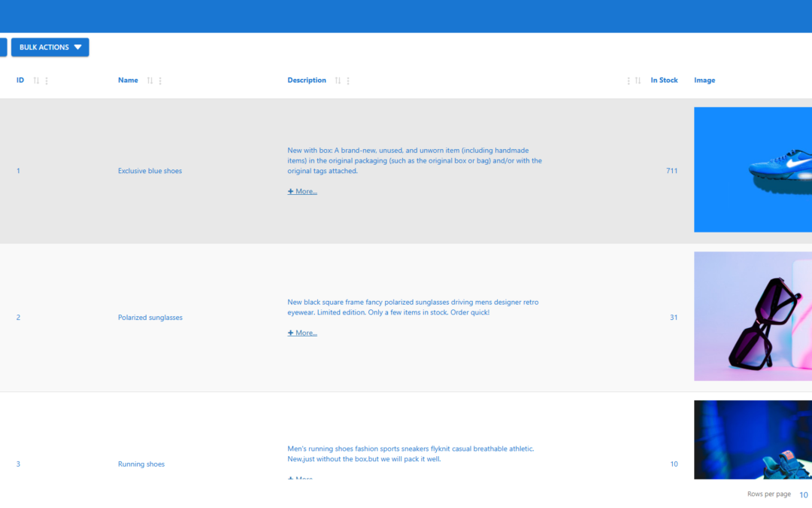Click the Description column header
Viewport: 812px width, 508px height.
click(x=307, y=81)
